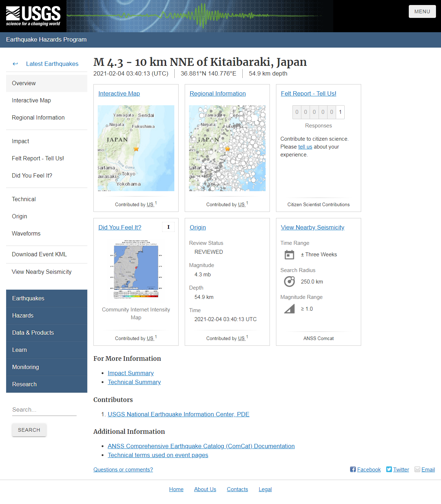This screenshot has height=504, width=441.
Task: Click the Interactive Map thumbnail
Action: [x=136, y=148]
